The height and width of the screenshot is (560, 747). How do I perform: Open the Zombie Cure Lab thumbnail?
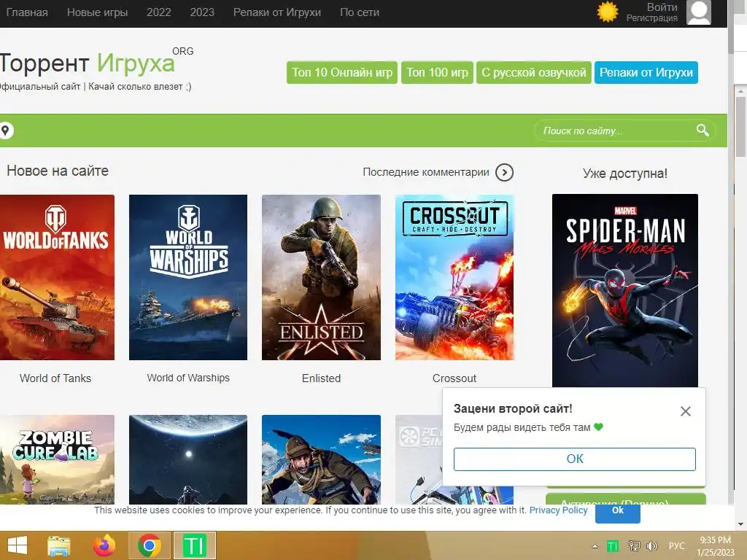point(57,459)
